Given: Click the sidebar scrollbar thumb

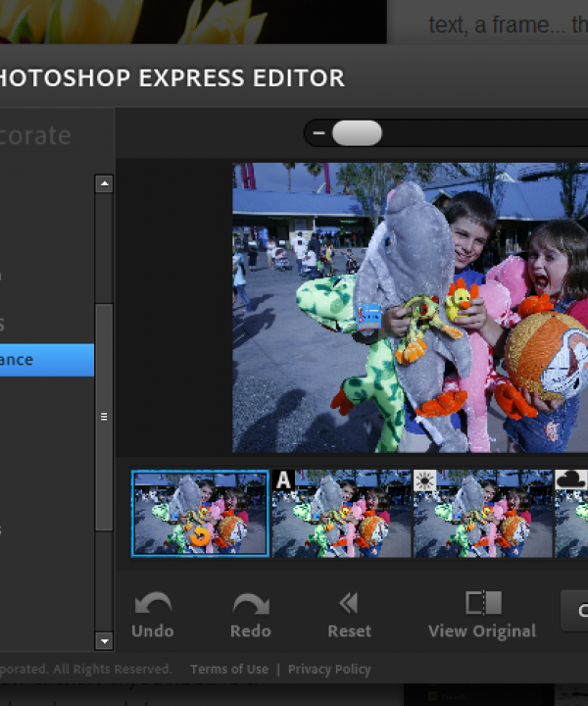Looking at the screenshot, I should point(104,417).
